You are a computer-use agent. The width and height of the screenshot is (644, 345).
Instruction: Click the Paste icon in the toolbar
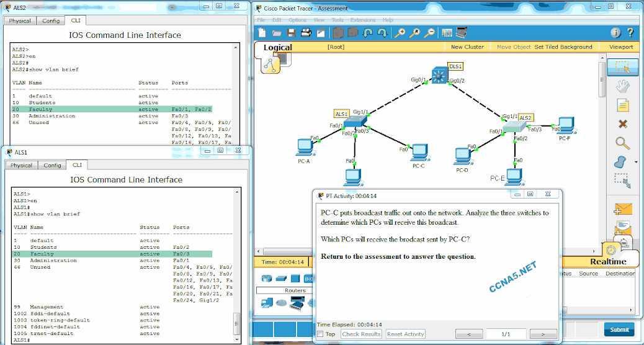[353, 33]
